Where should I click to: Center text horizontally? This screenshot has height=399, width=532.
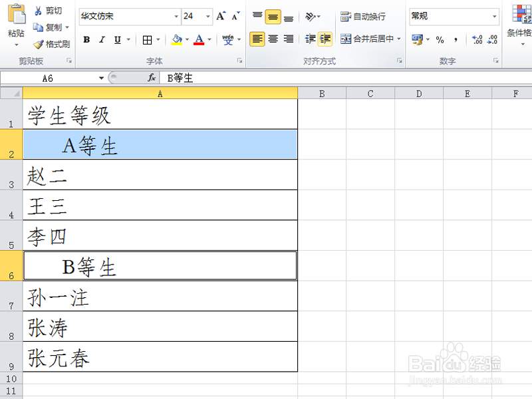coord(273,39)
